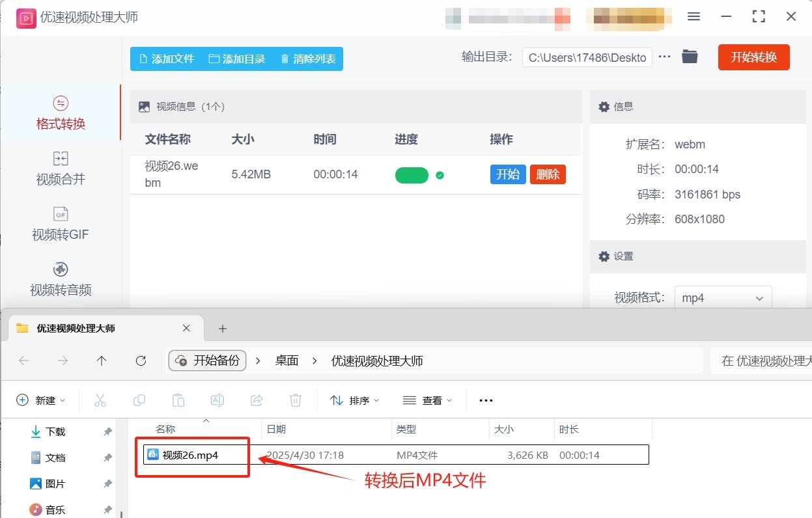Select the Cut icon in File Explorer

point(100,400)
